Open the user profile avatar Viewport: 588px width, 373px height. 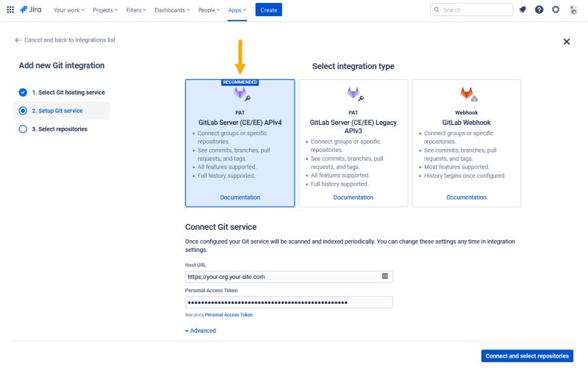click(x=573, y=10)
